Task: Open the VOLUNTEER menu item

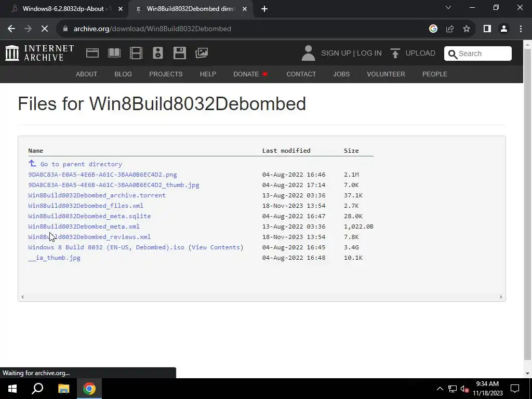Action: tap(386, 74)
